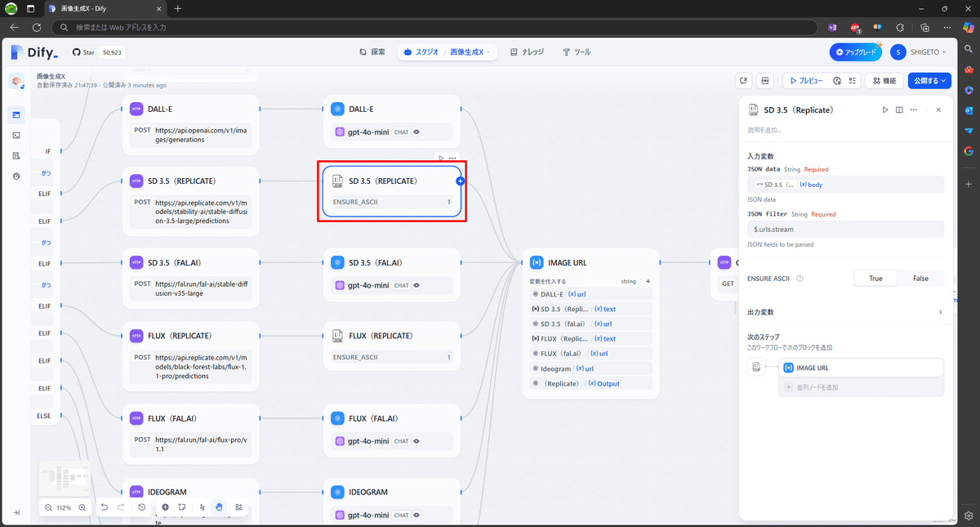Add parallel node 並列ノードを追加
The image size is (980, 527).
click(862, 387)
